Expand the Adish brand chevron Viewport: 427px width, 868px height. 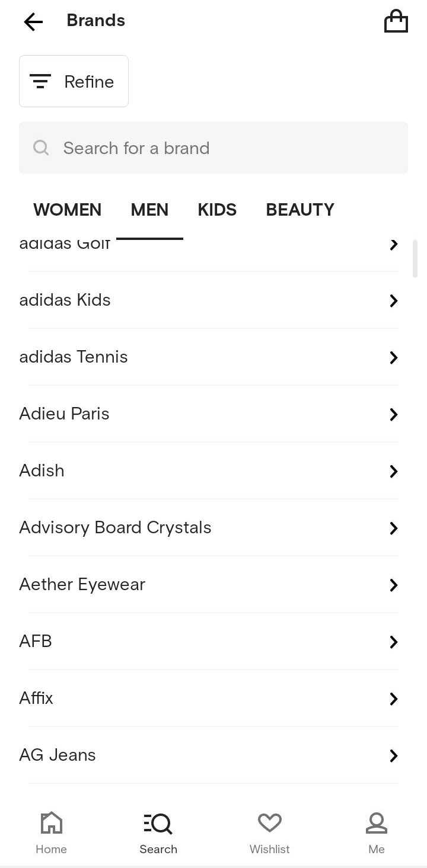point(393,471)
